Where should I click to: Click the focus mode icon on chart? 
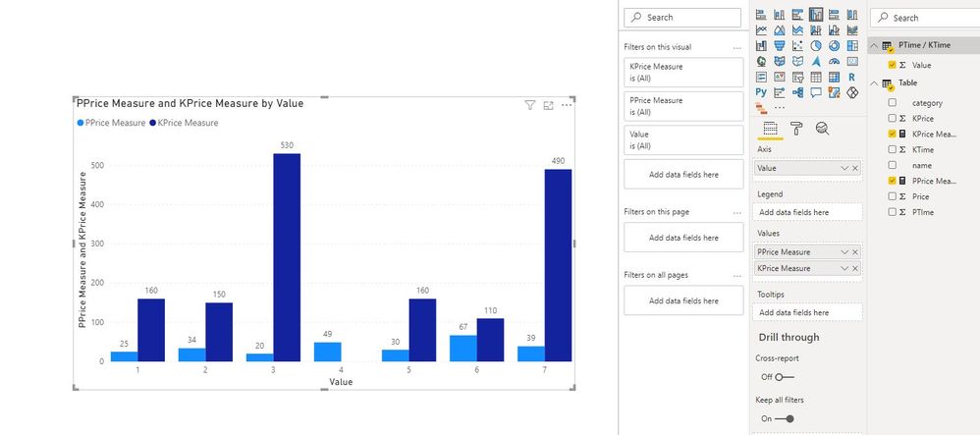tap(548, 106)
